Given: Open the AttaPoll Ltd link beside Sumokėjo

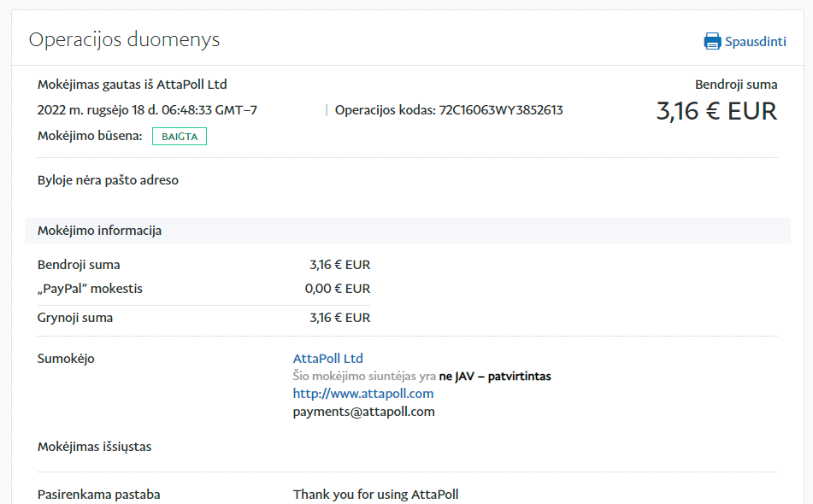Looking at the screenshot, I should pyautogui.click(x=327, y=359).
